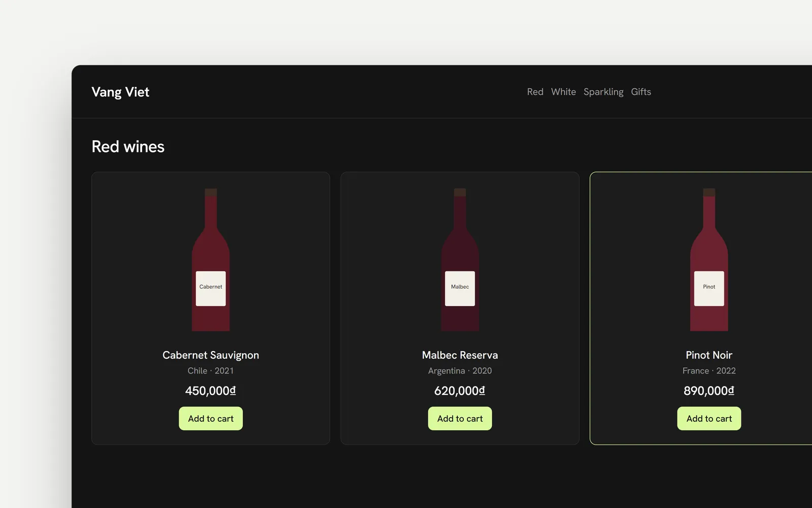
Task: Add Malbec Reserva to cart
Action: [460, 419]
